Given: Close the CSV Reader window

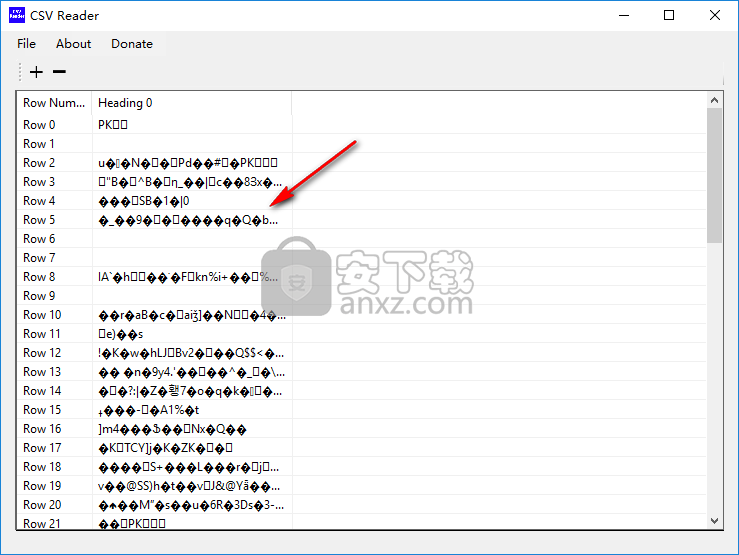Looking at the screenshot, I should pos(714,15).
